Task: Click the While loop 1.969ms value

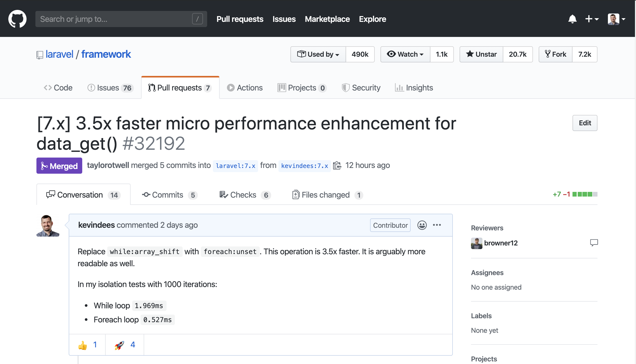Action: tap(149, 306)
